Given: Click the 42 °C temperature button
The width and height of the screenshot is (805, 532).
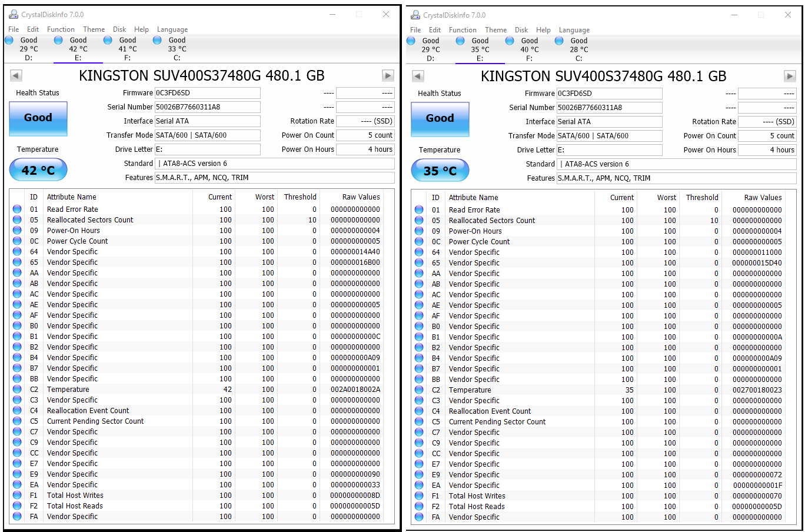Looking at the screenshot, I should coord(38,170).
